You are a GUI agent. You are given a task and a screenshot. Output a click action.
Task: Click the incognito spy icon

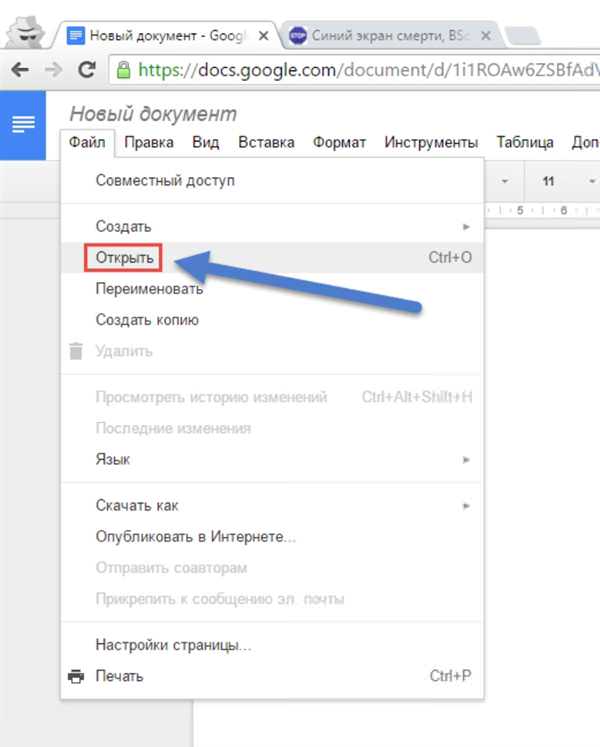(25, 32)
